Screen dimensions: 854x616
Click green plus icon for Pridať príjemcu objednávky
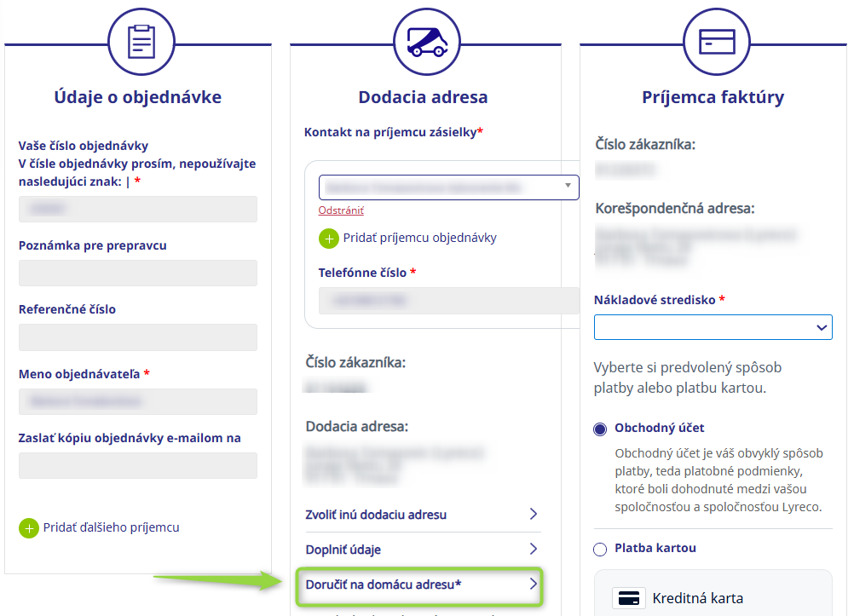coord(329,239)
